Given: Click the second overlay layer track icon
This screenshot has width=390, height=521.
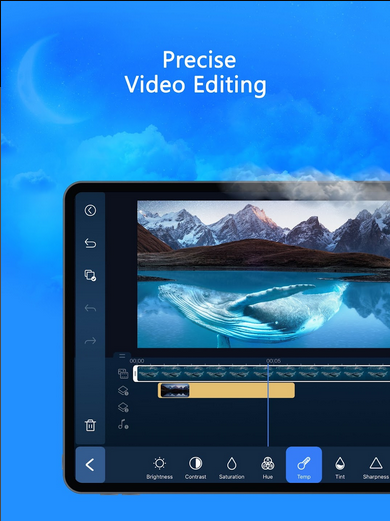Looking at the screenshot, I should coord(123,407).
